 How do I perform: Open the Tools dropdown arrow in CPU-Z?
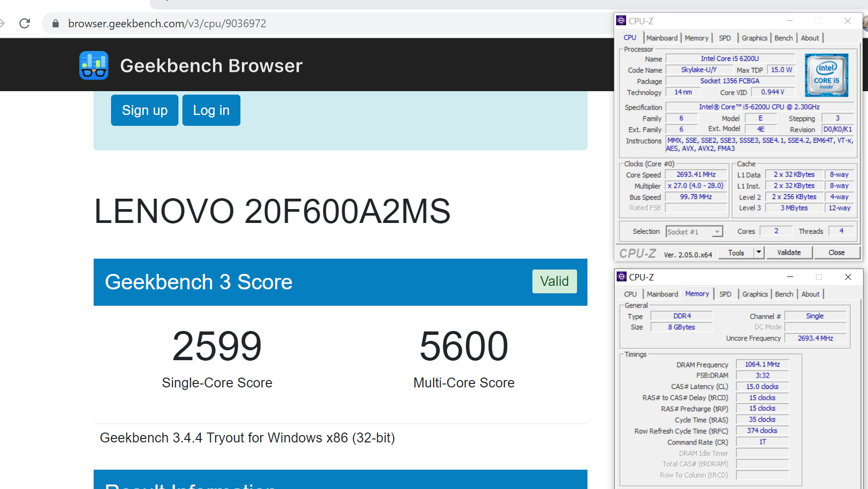(758, 253)
